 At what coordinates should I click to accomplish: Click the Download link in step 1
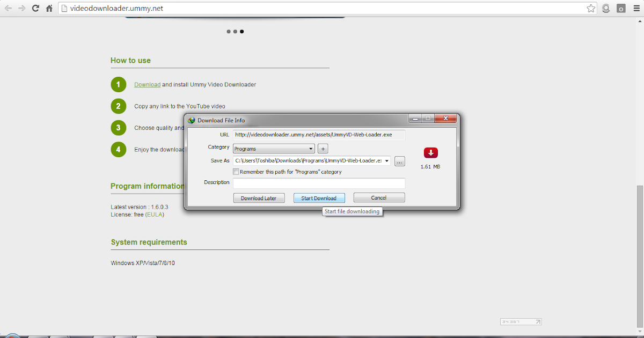(x=148, y=85)
